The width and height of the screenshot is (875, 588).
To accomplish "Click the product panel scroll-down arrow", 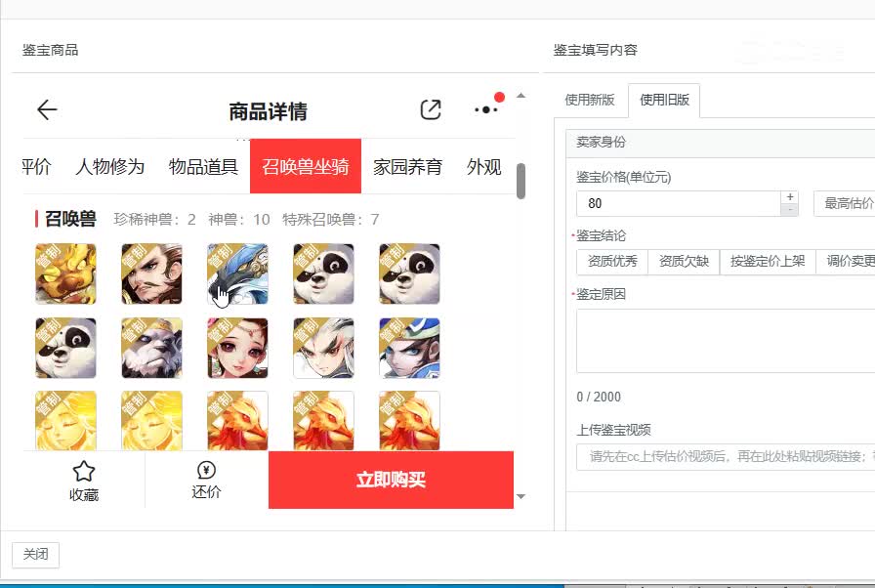I will pos(521,496).
